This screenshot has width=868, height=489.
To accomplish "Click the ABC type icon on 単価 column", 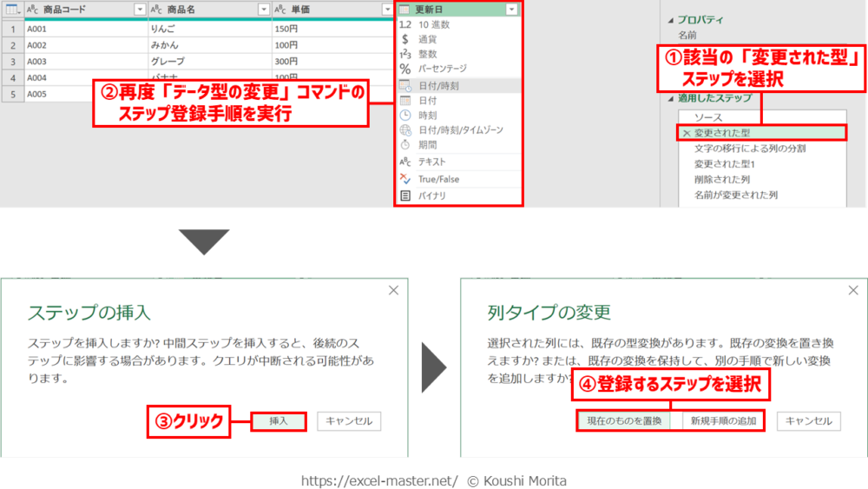I will 281,9.
